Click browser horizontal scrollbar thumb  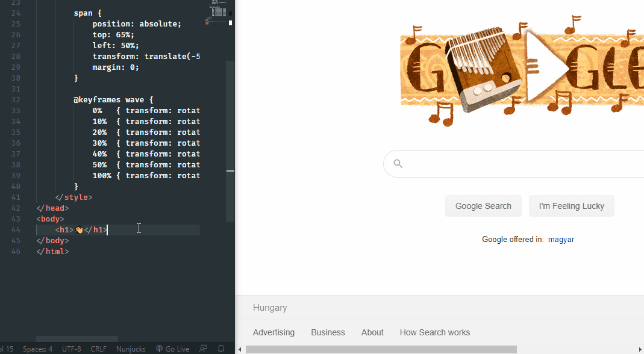pyautogui.click(x=381, y=349)
